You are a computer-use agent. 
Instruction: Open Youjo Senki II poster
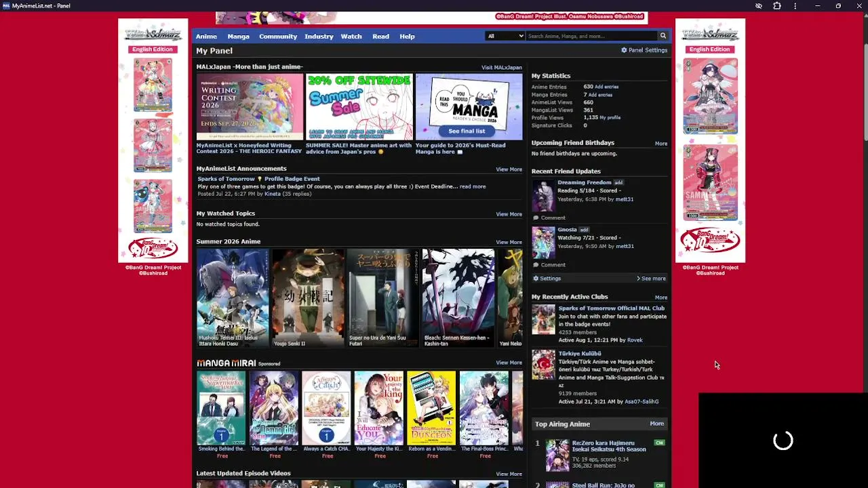click(x=308, y=298)
